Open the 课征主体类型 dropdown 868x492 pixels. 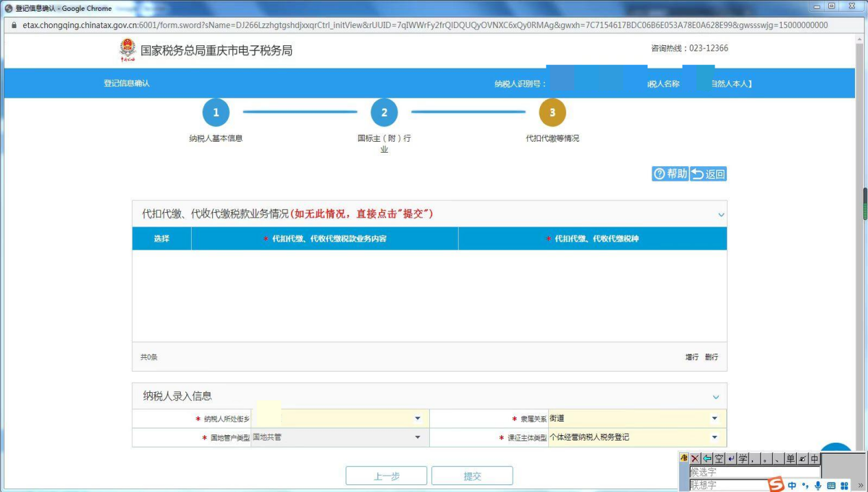714,438
